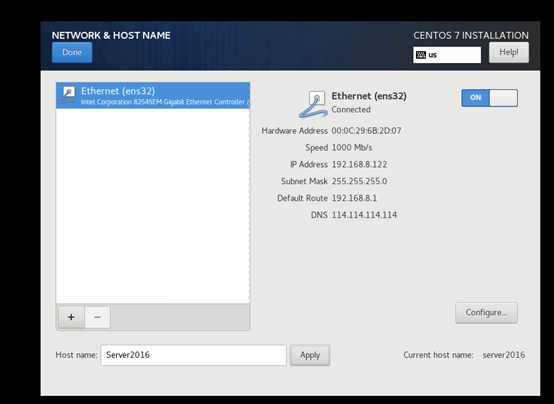Apply the host name change
The height and width of the screenshot is (404, 554).
click(x=310, y=355)
